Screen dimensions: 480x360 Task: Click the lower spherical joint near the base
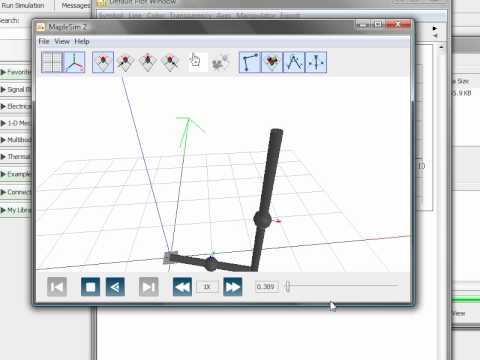point(211,263)
